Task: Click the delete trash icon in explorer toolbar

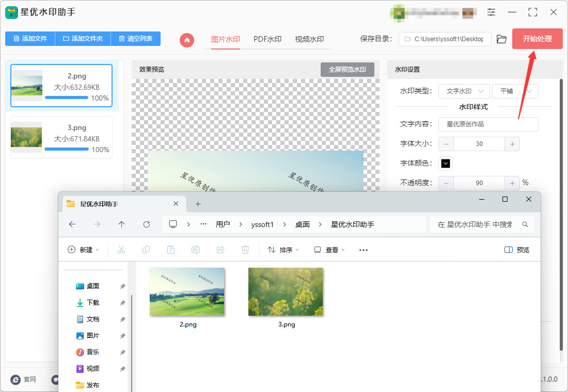Action: pyautogui.click(x=245, y=250)
